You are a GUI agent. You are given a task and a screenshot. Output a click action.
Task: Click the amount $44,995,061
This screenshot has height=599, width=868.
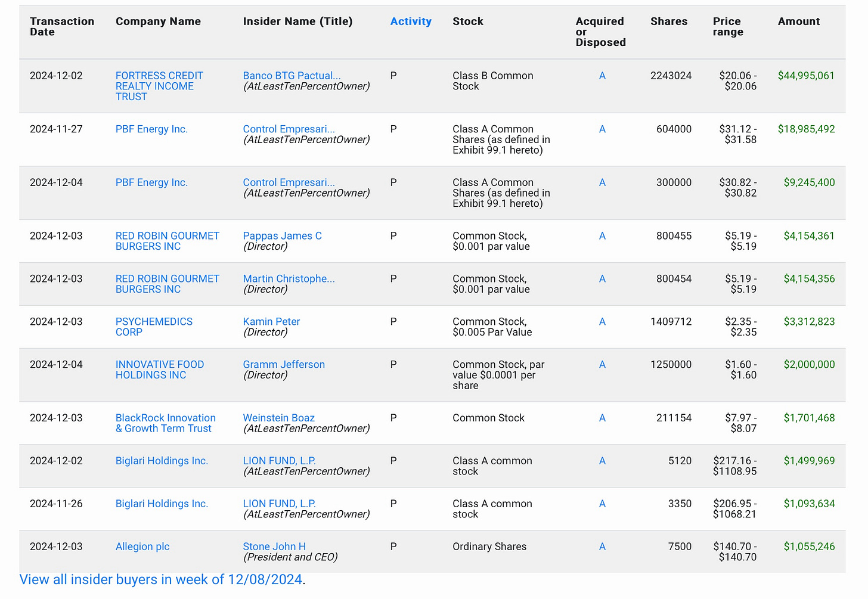(806, 76)
